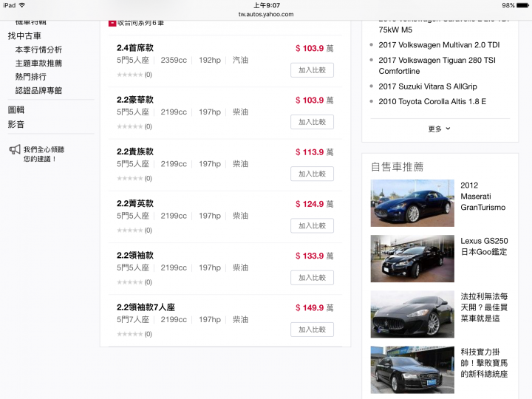The width and height of the screenshot is (532, 399).
Task: Tap the battery status icon
Action: pyautogui.click(x=522, y=5)
